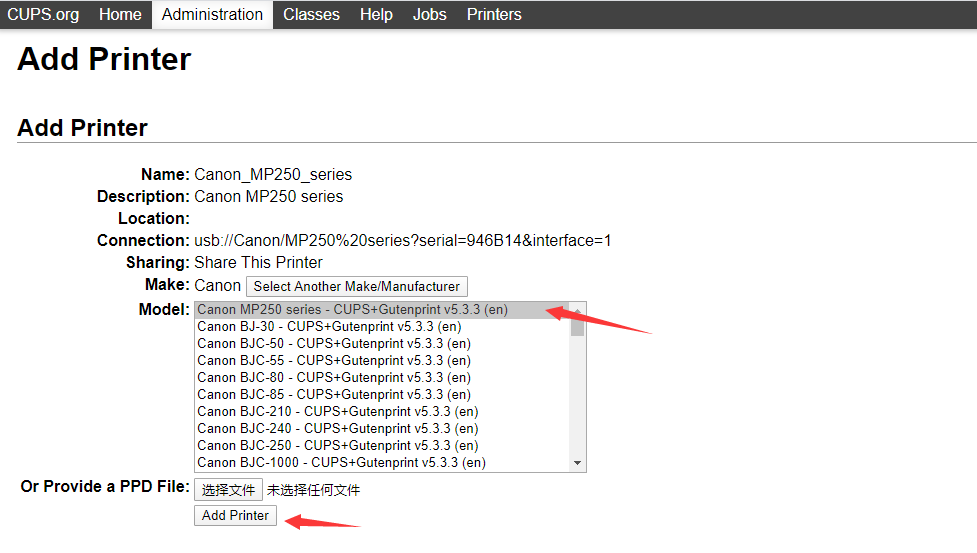
Task: Switch to the Classes tab
Action: click(312, 14)
